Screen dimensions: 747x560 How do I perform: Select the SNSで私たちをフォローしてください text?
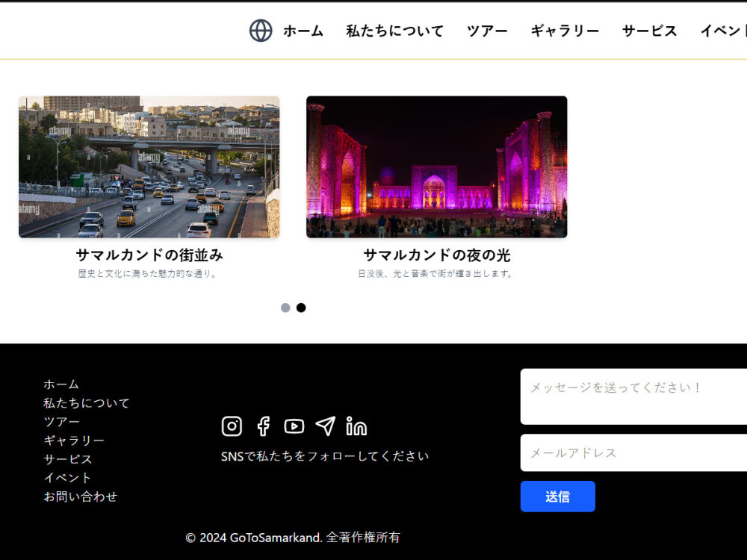(x=325, y=456)
